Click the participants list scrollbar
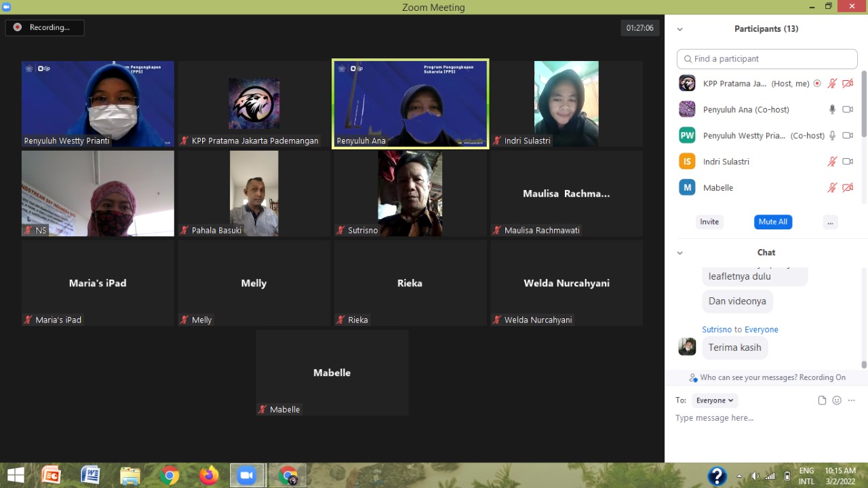The height and width of the screenshot is (488, 868). [864, 102]
